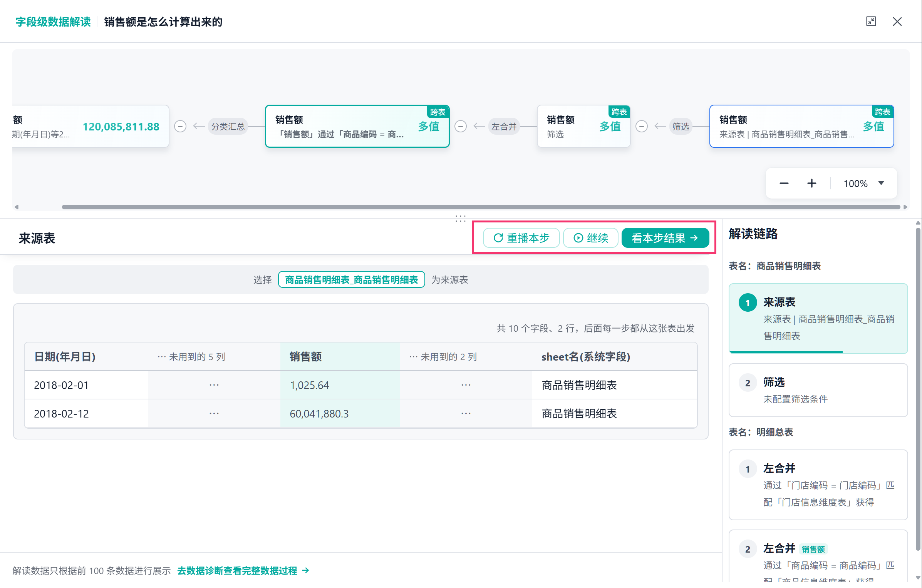Collapse the node before 筛选 with minus icon
This screenshot has width=922, height=588.
pyautogui.click(x=642, y=126)
